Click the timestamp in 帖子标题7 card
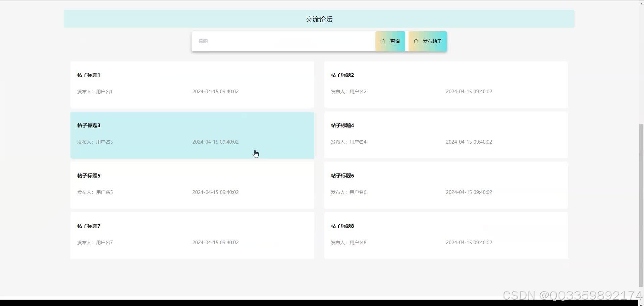 point(215,243)
